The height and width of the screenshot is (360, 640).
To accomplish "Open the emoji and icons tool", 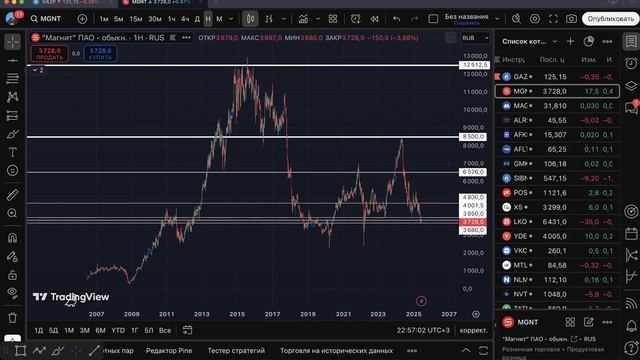I will point(13,170).
